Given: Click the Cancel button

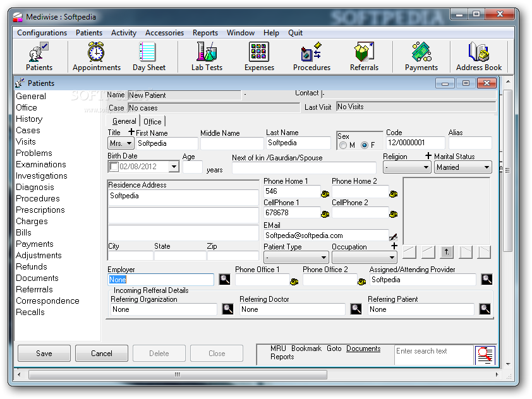Looking at the screenshot, I should (102, 354).
